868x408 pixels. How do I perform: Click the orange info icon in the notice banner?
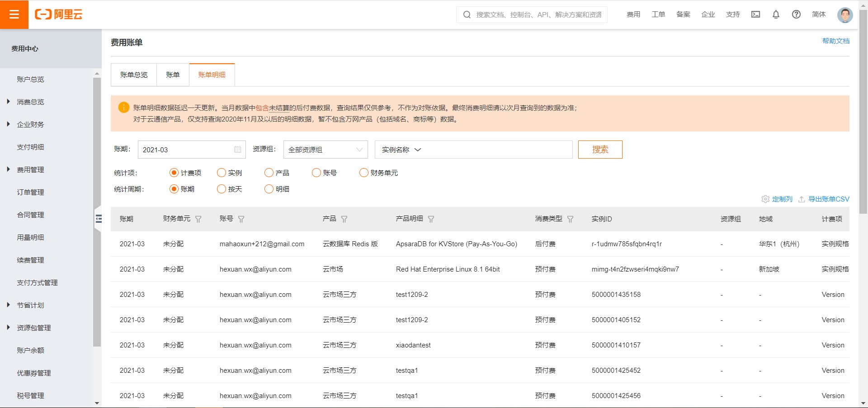coord(123,108)
